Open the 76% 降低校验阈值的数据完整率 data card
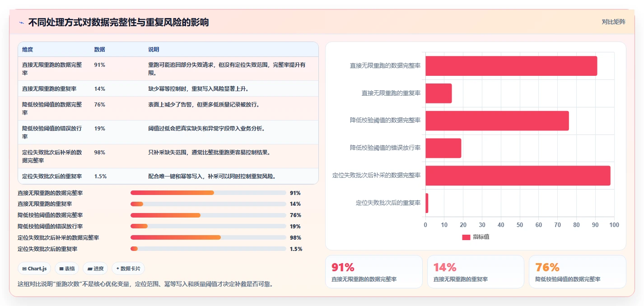Image resolution: width=644 pixels, height=306 pixels. pyautogui.click(x=577, y=272)
